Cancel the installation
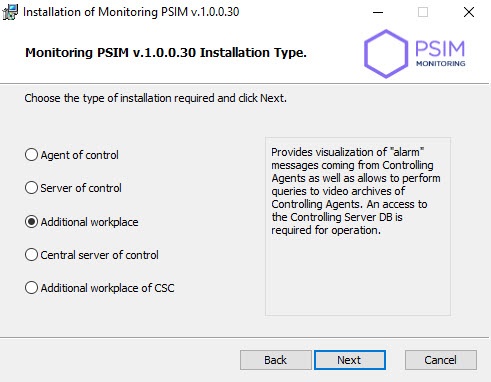Screen dimensions: 491x382 441,360
